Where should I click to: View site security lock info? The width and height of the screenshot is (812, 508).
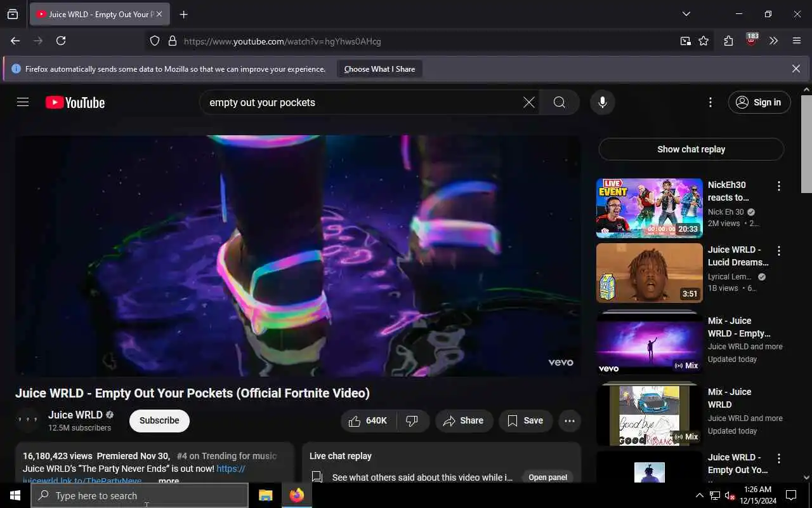[172, 41]
